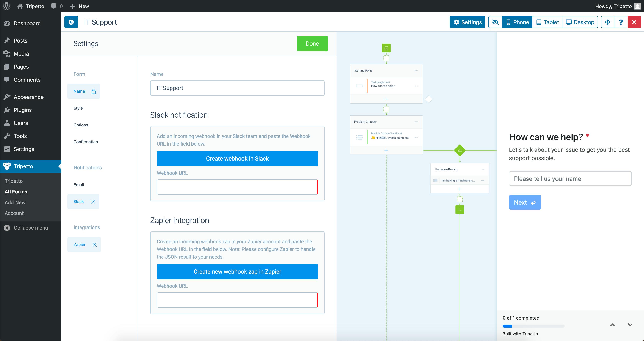Select the Options settings tab
The height and width of the screenshot is (341, 644).
click(81, 125)
